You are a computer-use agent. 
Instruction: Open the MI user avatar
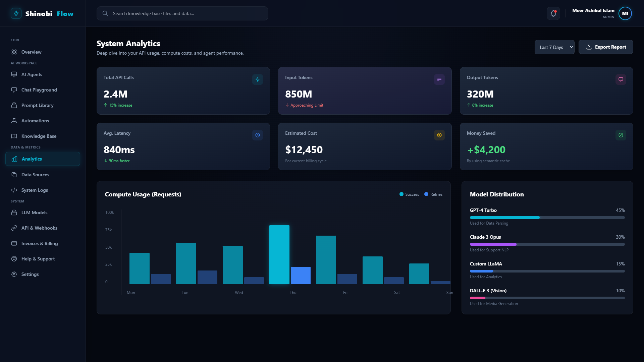pyautogui.click(x=625, y=13)
